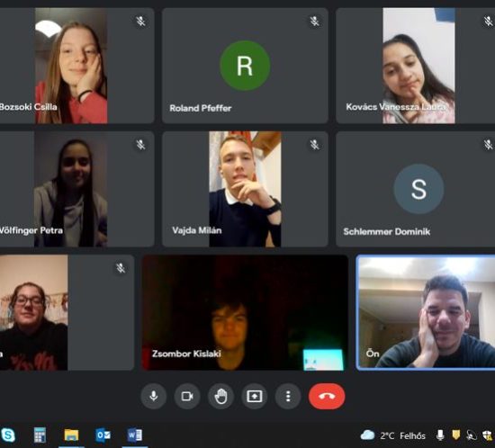Switch to Word in the taskbar
495x448 pixels.
pyautogui.click(x=135, y=435)
